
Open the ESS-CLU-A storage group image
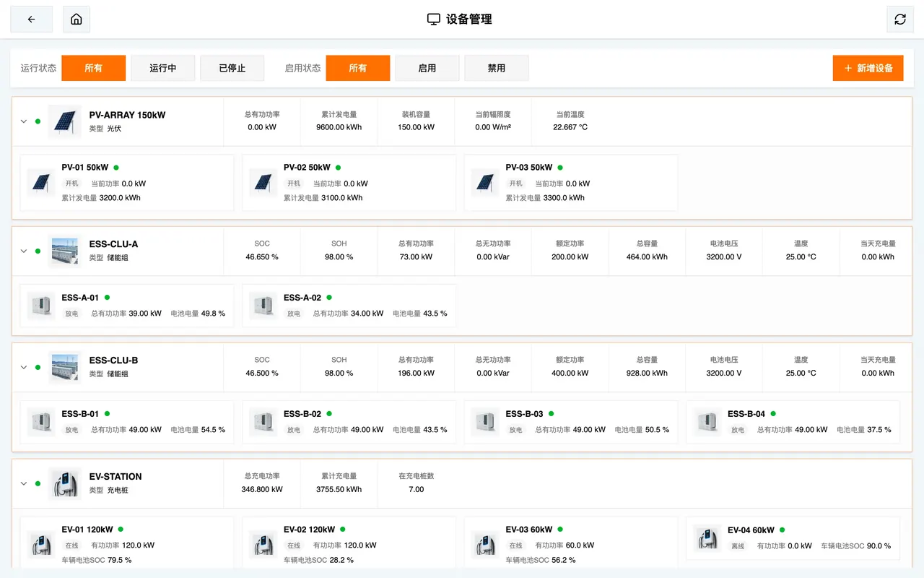[x=65, y=251]
